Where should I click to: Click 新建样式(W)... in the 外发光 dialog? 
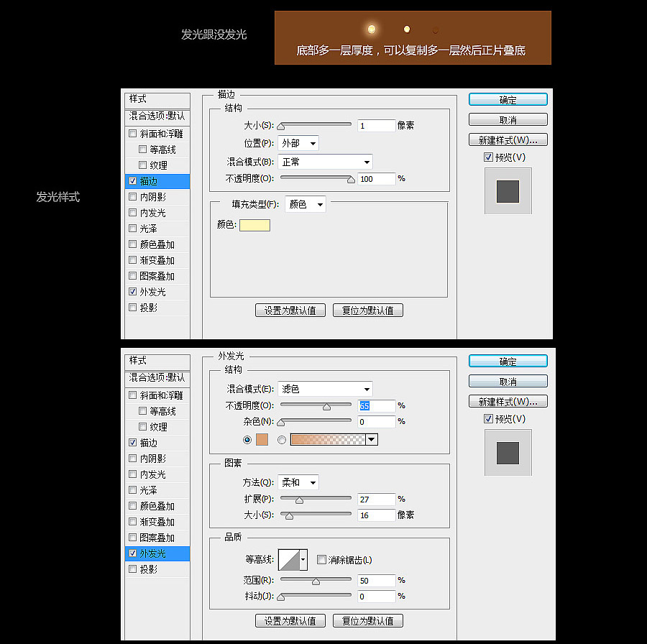pos(508,401)
